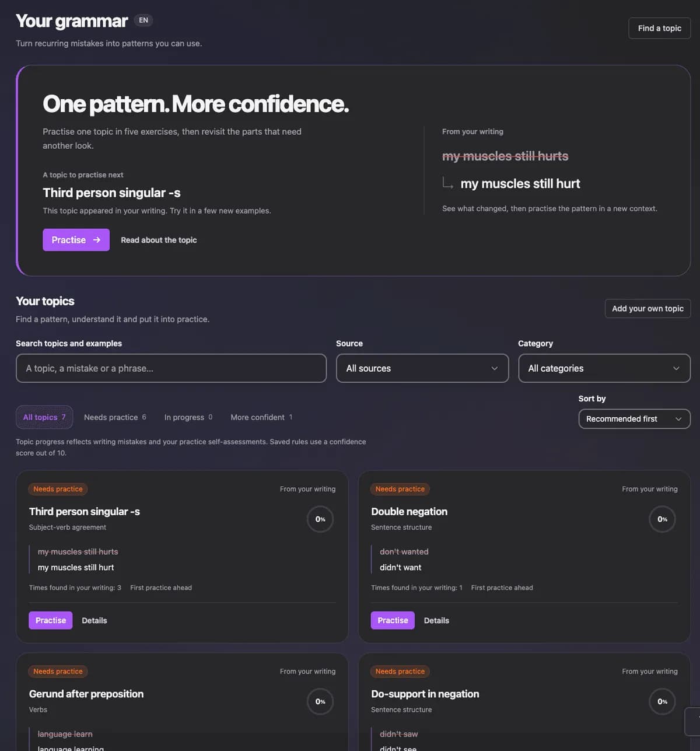Open Read about the topic link
700x751 pixels.
[159, 240]
